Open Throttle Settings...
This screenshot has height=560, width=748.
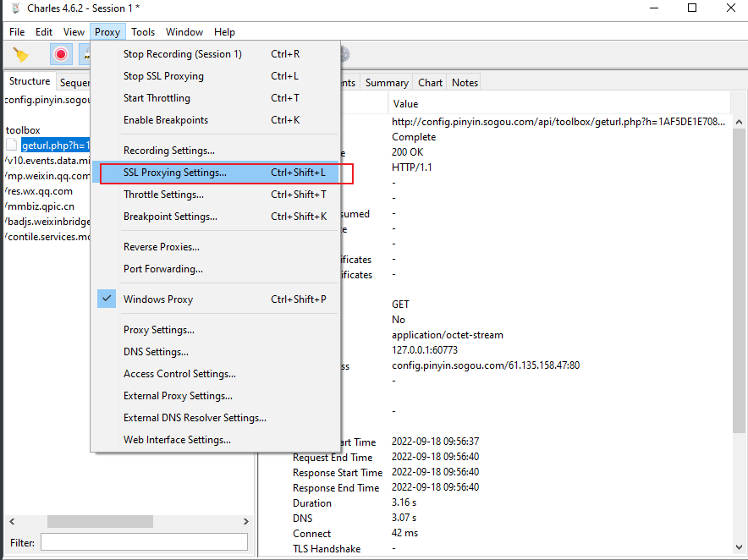click(x=214, y=195)
